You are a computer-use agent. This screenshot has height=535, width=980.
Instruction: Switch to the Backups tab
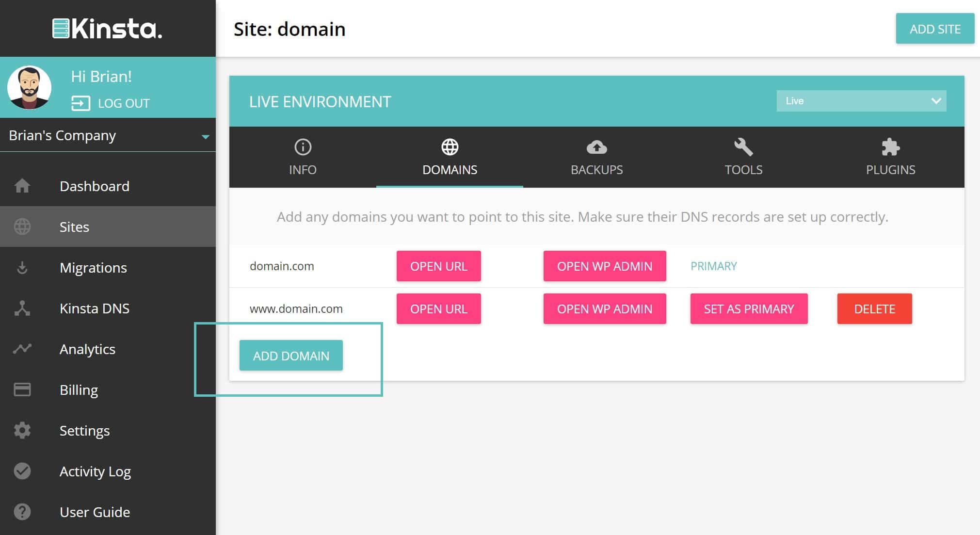[x=596, y=157]
